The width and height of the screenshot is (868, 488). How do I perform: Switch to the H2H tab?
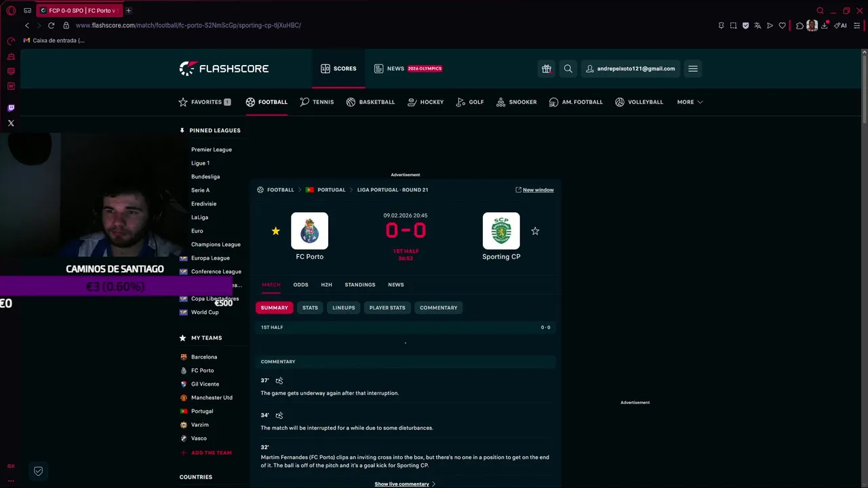pyautogui.click(x=326, y=285)
